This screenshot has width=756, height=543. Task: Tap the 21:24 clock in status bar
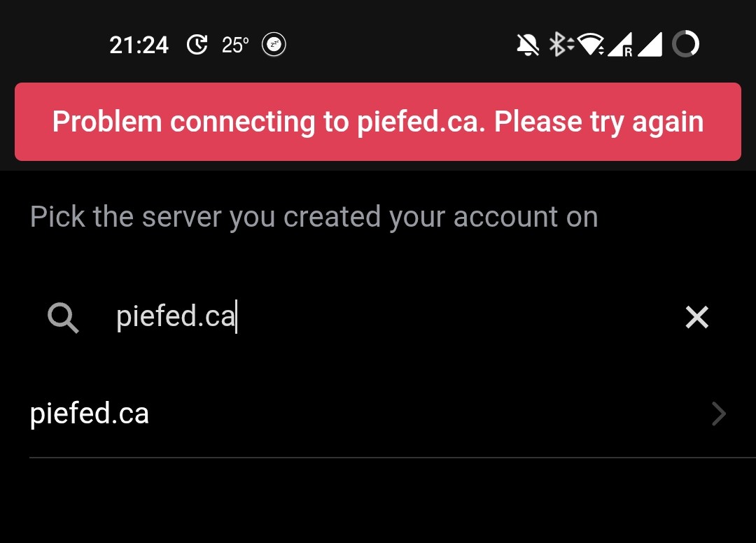click(139, 45)
